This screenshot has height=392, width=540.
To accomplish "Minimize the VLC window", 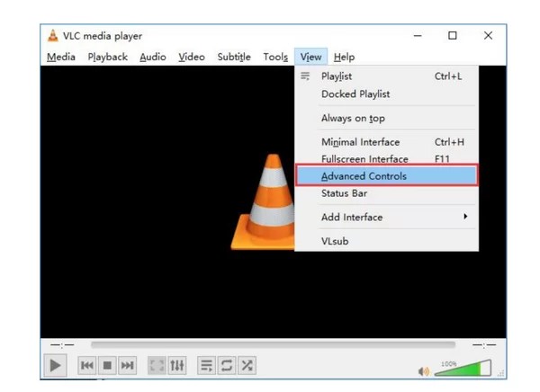I will 418,35.
